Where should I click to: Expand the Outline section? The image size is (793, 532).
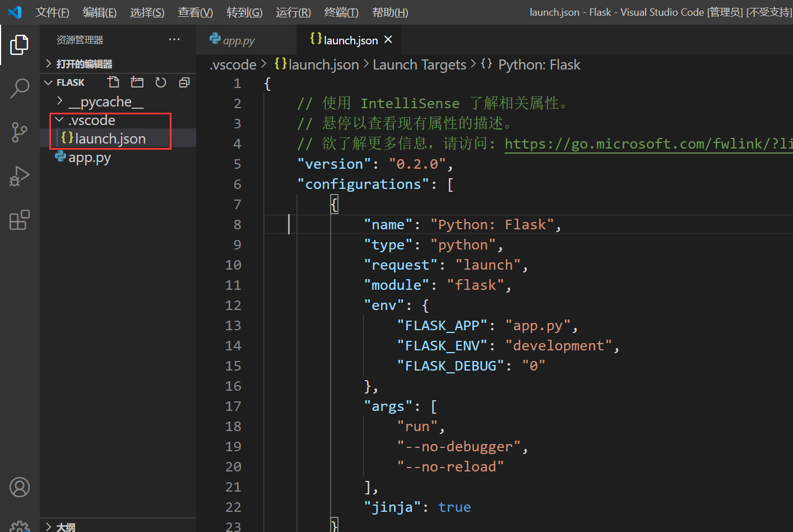pyautogui.click(x=49, y=527)
